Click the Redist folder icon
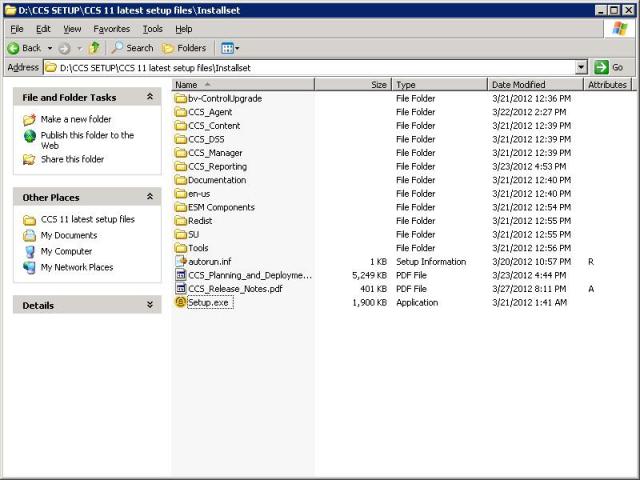 coord(180,221)
